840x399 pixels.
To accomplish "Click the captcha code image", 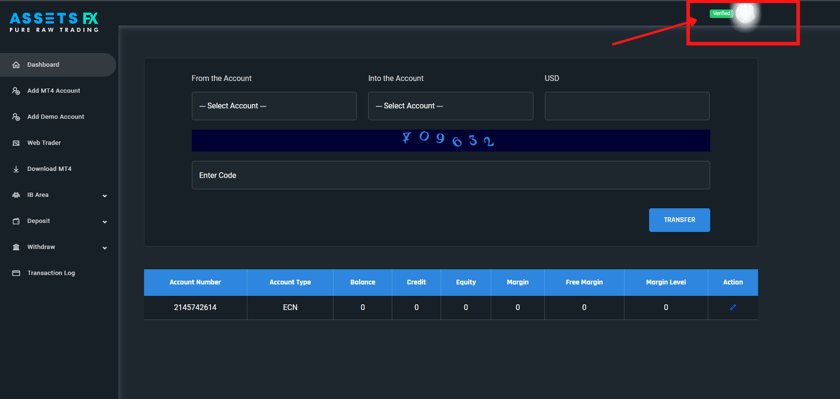I will 451,140.
